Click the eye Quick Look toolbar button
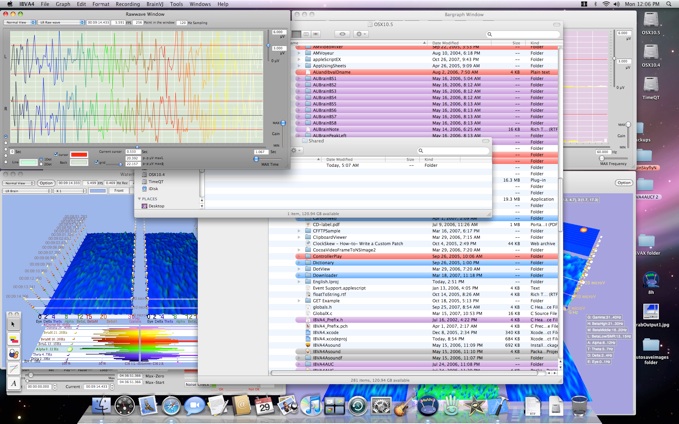 pos(343,34)
